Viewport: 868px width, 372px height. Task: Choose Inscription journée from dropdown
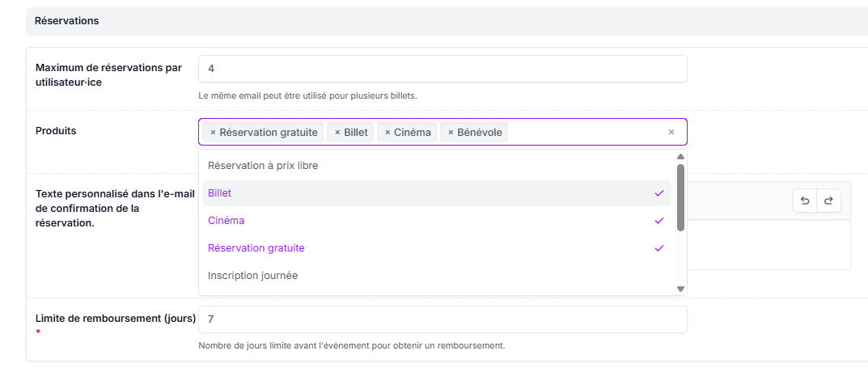(x=437, y=276)
